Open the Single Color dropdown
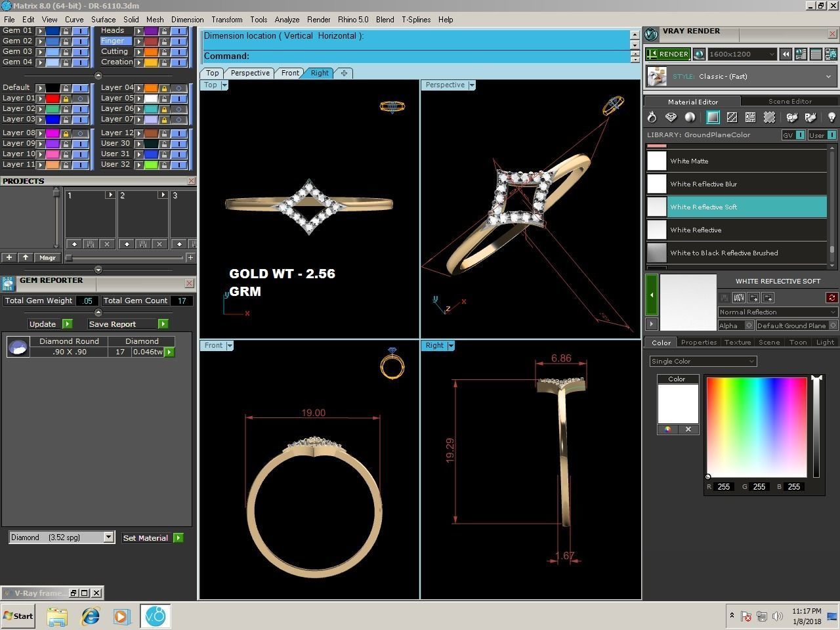840x630 pixels. coord(703,361)
